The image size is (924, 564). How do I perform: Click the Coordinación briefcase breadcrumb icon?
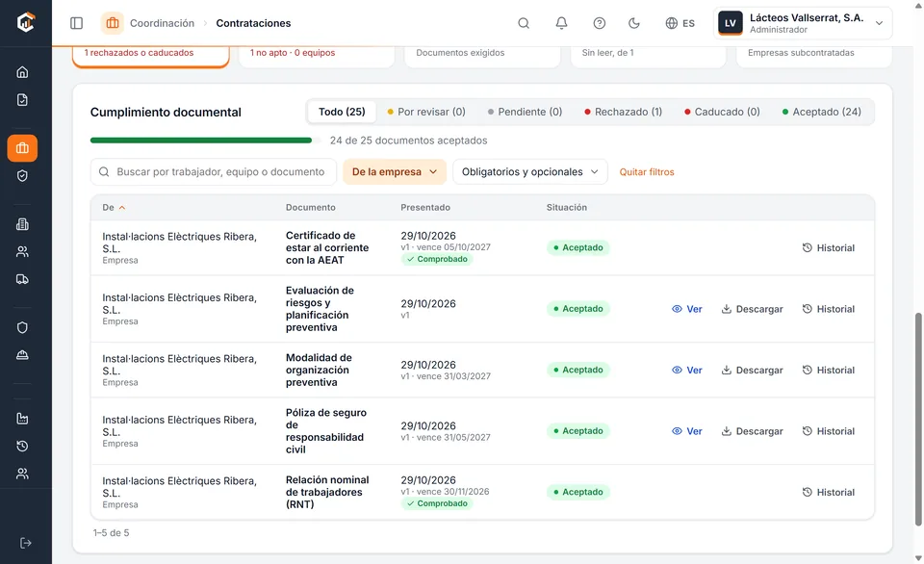point(112,23)
